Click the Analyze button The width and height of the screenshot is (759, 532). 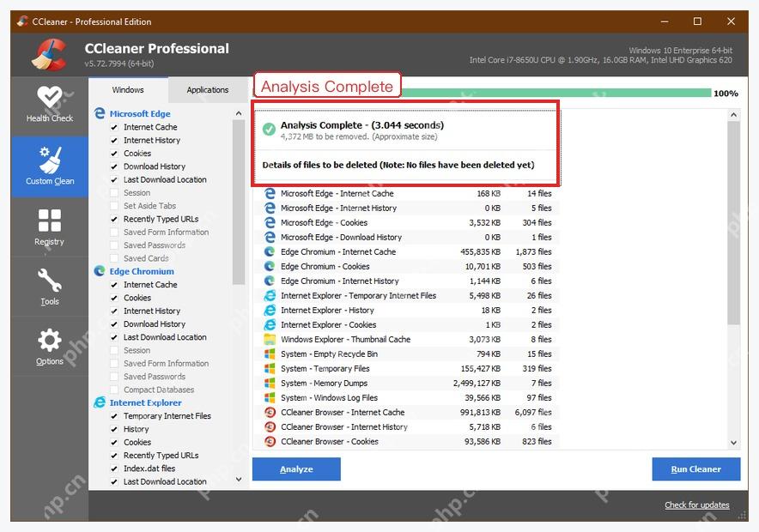[296, 469]
